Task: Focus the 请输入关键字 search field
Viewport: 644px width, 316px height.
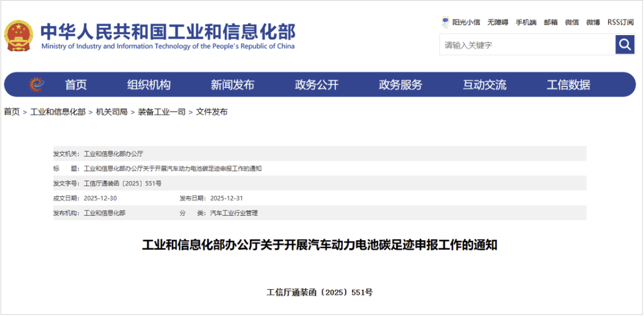Action: coord(527,44)
